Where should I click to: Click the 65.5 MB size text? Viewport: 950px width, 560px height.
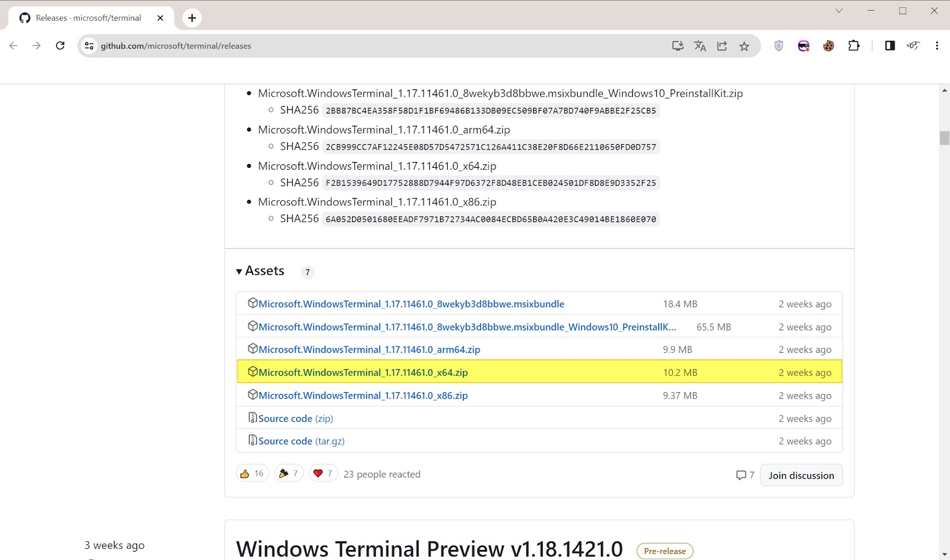coord(714,327)
